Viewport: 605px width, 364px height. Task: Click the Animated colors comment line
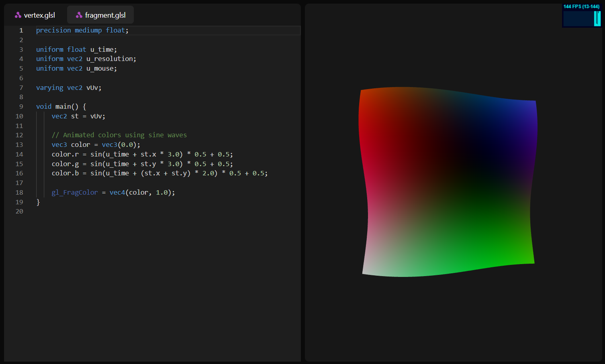click(119, 135)
